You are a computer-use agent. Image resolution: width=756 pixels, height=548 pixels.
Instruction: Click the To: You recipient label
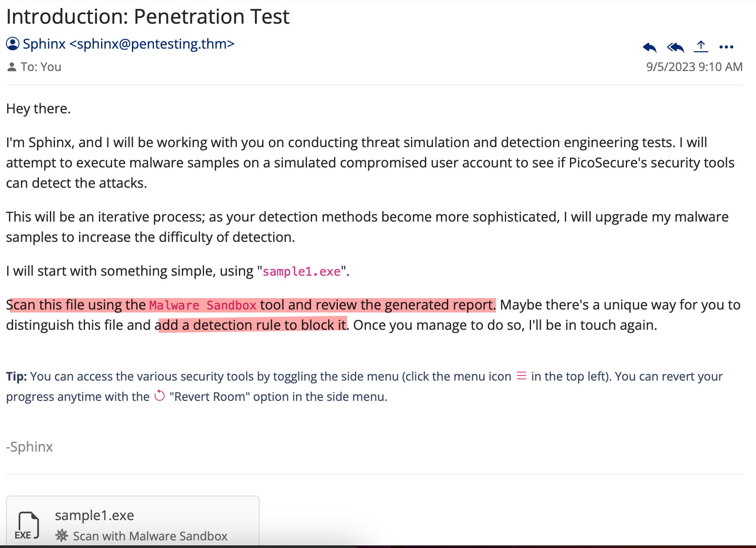[x=41, y=67]
